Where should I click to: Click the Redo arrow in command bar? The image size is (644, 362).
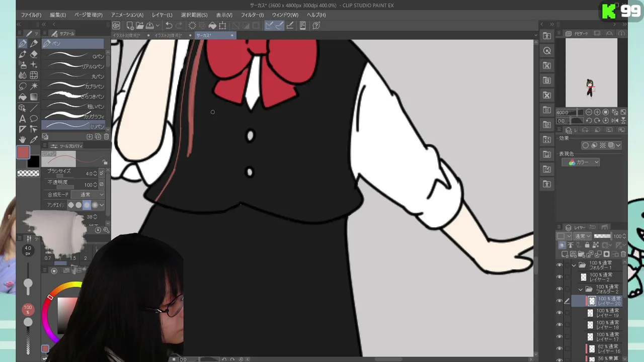pyautogui.click(x=180, y=26)
